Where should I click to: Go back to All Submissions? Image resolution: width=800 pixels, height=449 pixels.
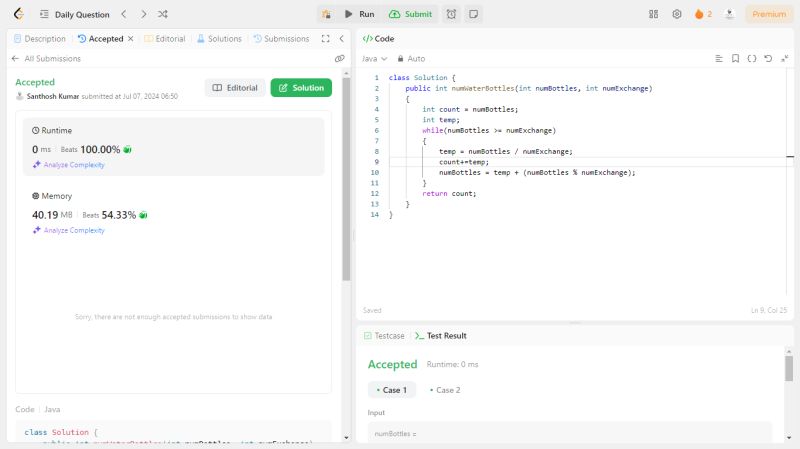46,59
